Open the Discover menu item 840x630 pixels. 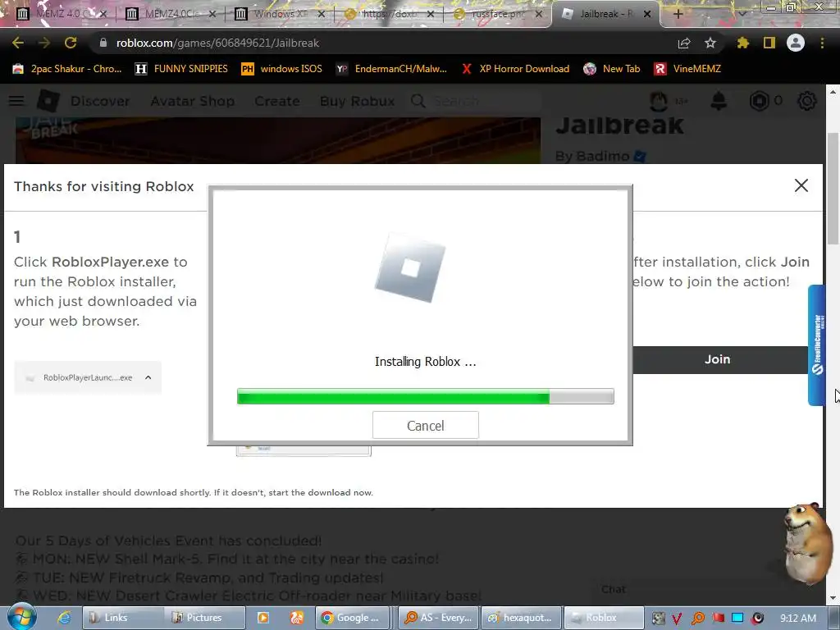coord(100,101)
